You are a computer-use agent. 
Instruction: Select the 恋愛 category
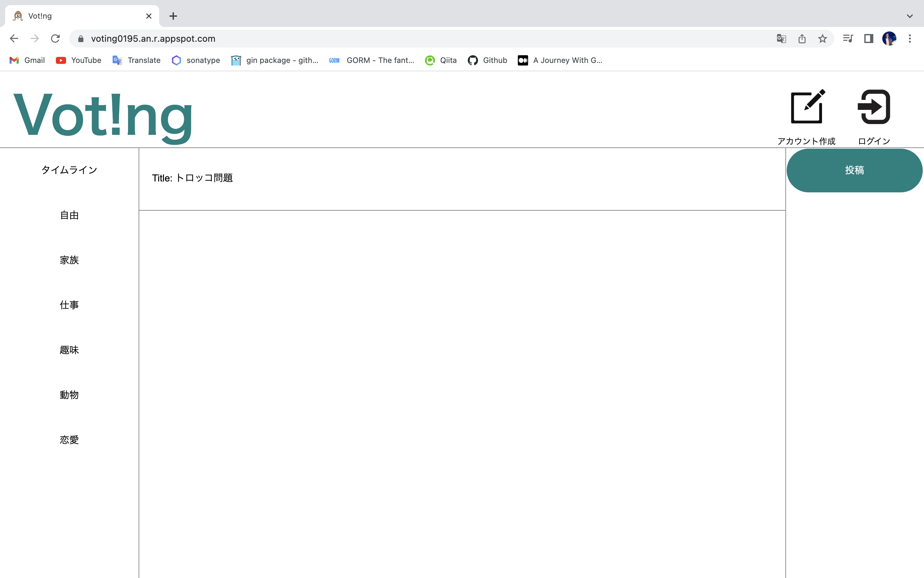[69, 440]
